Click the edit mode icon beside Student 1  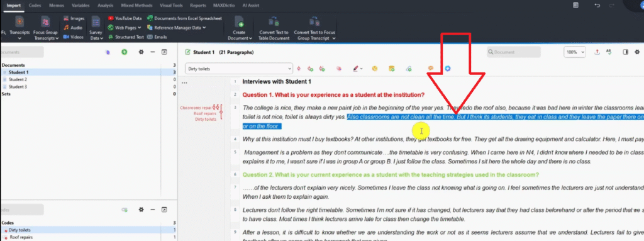[188, 52]
